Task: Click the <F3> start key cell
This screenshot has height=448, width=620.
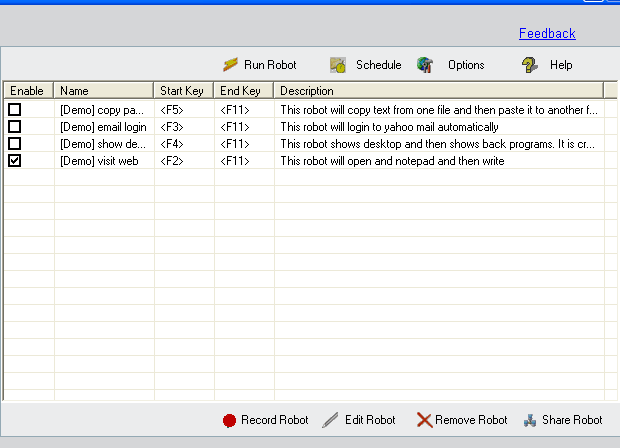Action: tap(184, 127)
